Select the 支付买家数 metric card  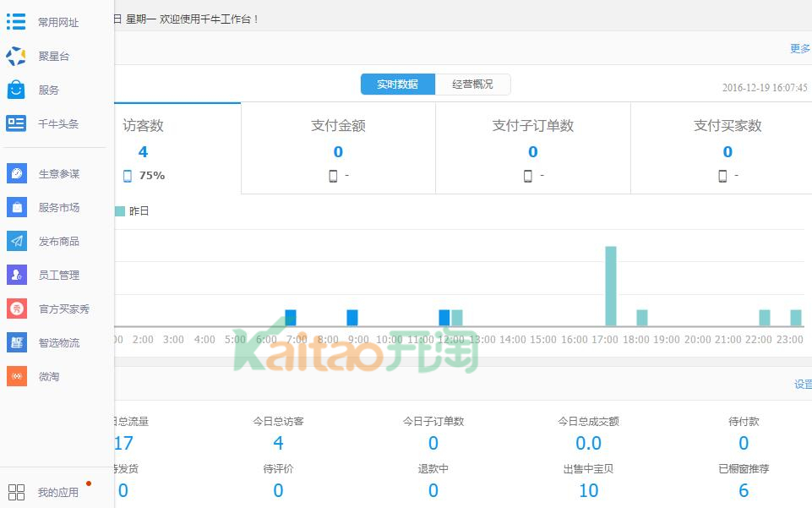click(728, 149)
